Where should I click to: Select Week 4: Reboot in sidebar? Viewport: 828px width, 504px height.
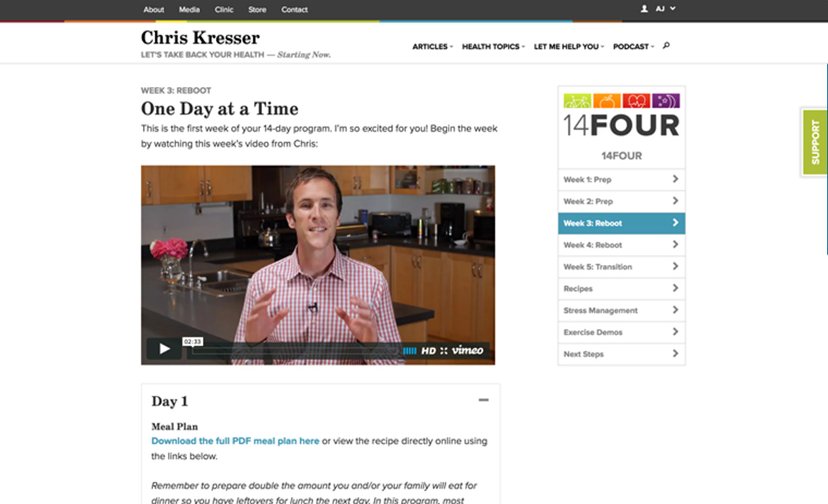pyautogui.click(x=622, y=245)
